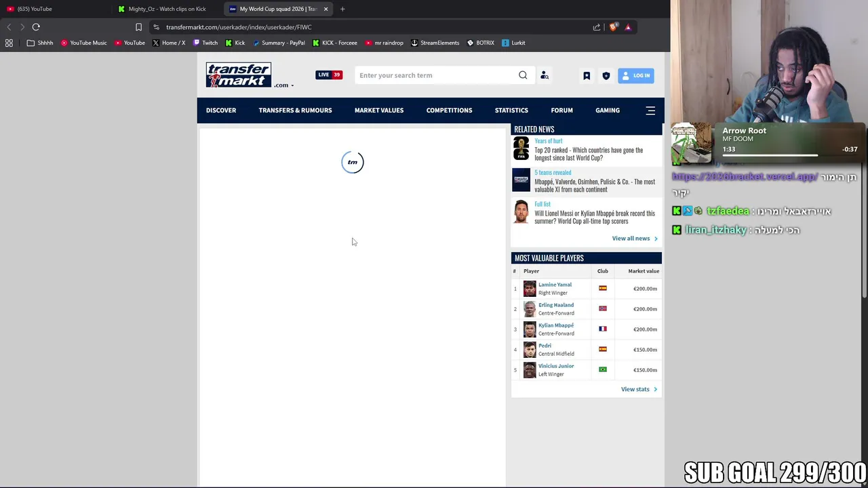Viewport: 868px width, 488px height.
Task: Open the Lurkit bookmark
Action: click(x=513, y=43)
